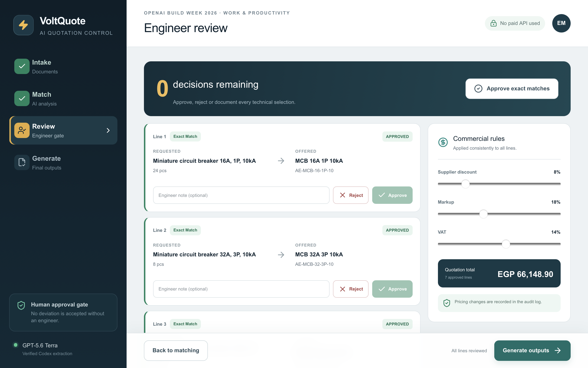This screenshot has width=588, height=368.
Task: Click the lock icon beside No paid API used
Action: [x=493, y=23]
